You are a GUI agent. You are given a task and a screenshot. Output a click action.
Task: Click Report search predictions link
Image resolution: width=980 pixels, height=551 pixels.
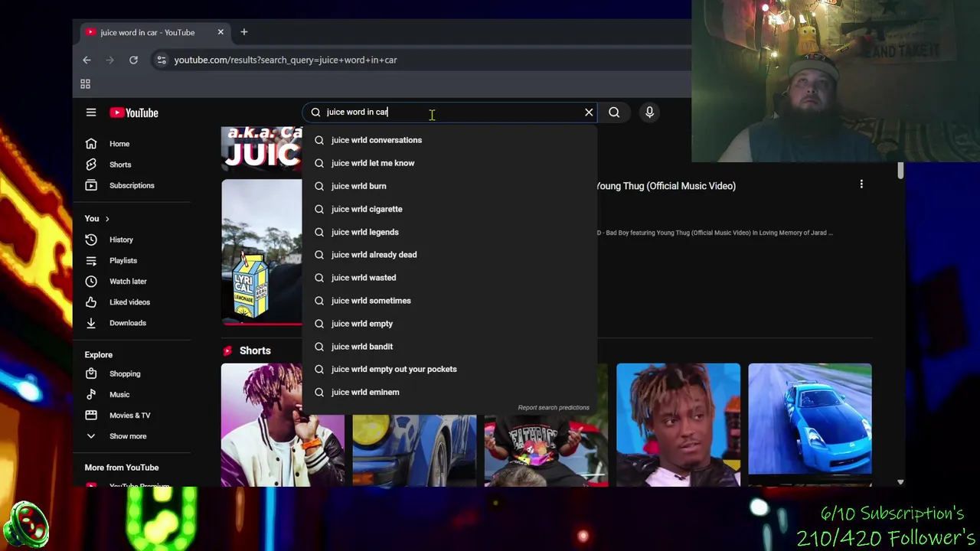[x=554, y=407]
